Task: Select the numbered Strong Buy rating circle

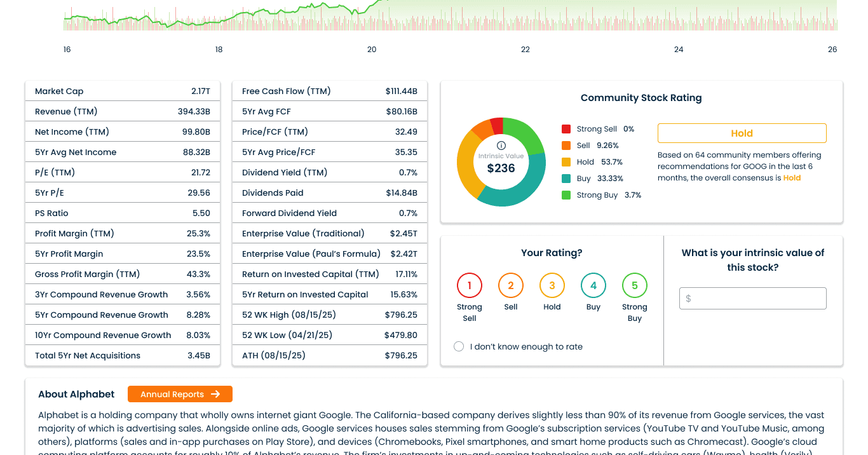Action: (634, 285)
